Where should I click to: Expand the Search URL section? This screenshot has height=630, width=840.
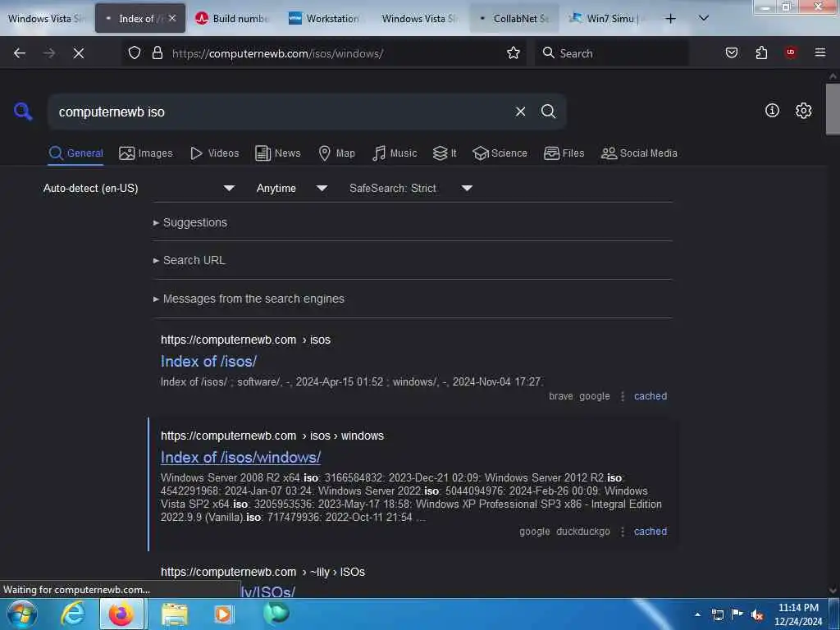tap(189, 260)
